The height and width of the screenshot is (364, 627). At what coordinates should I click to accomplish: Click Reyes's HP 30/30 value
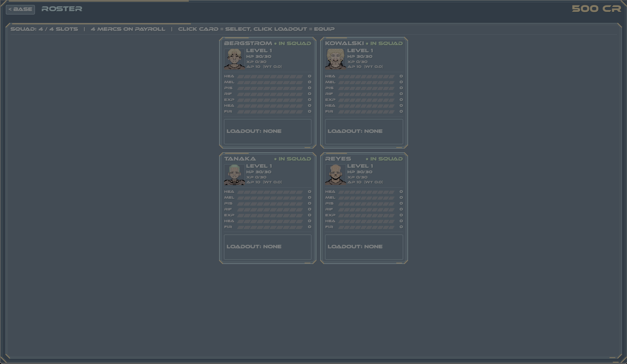tap(360, 172)
